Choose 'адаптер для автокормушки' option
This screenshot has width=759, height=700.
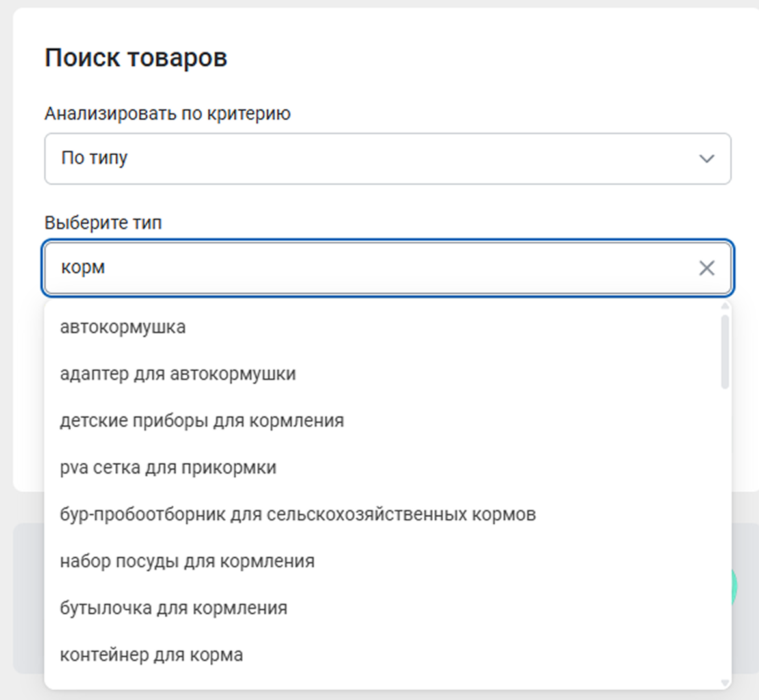178,374
